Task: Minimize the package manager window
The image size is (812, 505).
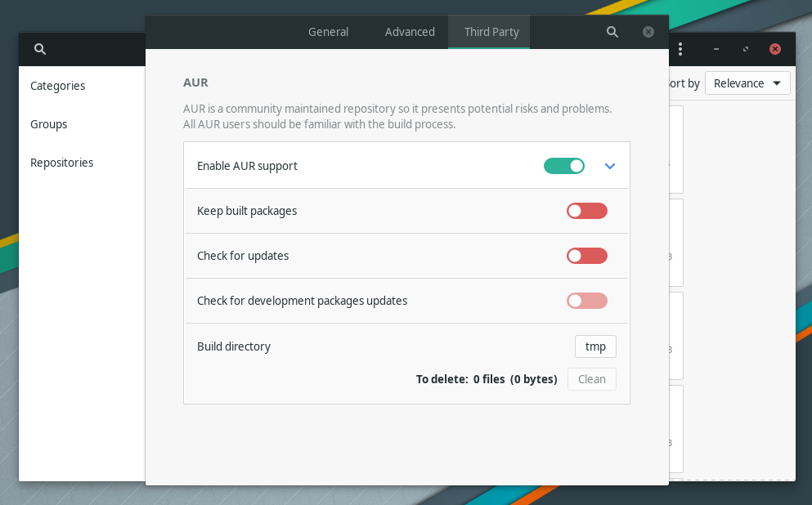Action: (x=716, y=49)
